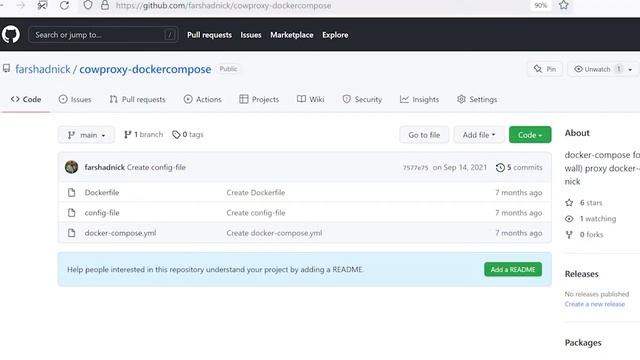Click the docker-compose.yml file icon

71,233
